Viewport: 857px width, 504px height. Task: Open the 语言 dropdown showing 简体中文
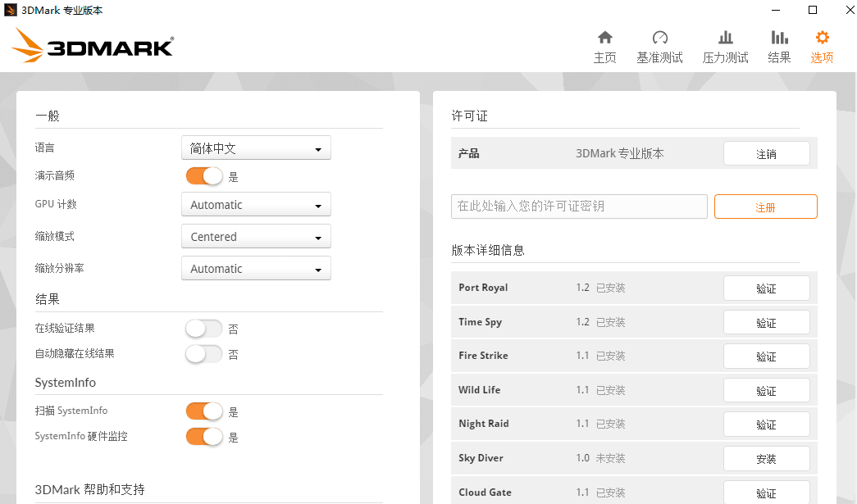(x=257, y=148)
